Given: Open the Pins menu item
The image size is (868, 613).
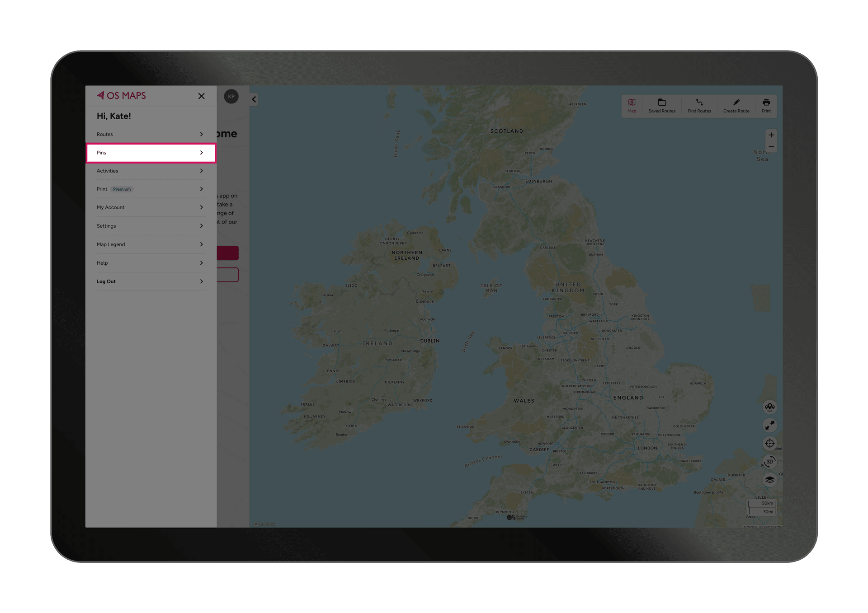Looking at the screenshot, I should [150, 153].
